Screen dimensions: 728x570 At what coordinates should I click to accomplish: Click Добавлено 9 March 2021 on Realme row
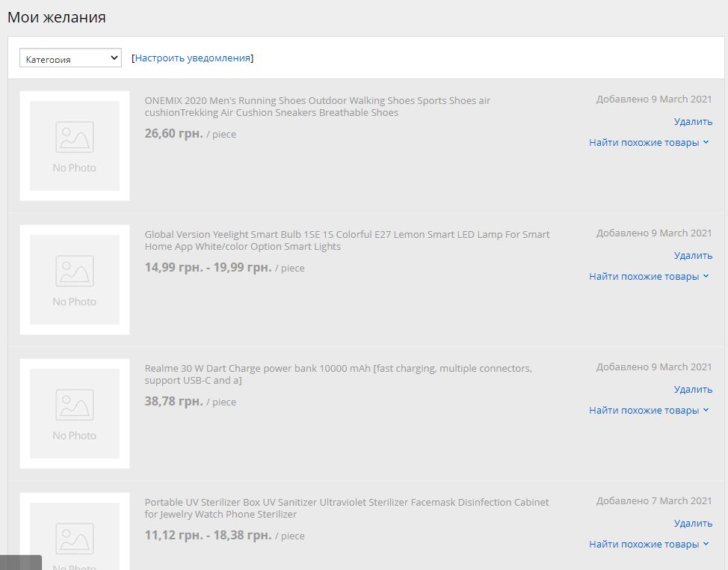pyautogui.click(x=654, y=367)
